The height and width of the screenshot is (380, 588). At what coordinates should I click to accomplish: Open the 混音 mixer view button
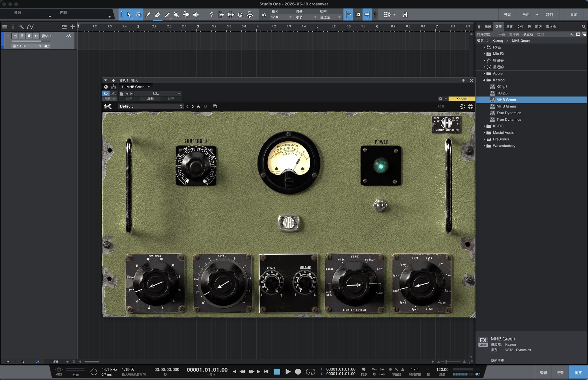tap(560, 373)
